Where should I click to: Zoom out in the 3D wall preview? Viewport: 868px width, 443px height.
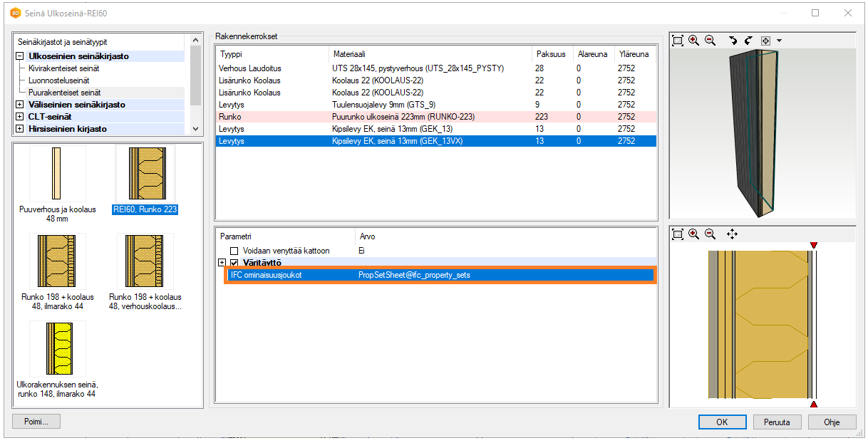coord(710,41)
